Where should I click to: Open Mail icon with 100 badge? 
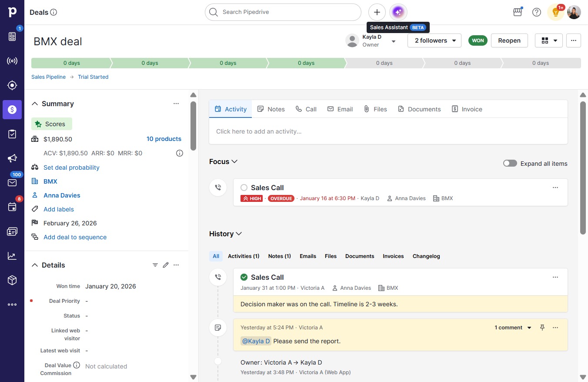click(x=12, y=183)
